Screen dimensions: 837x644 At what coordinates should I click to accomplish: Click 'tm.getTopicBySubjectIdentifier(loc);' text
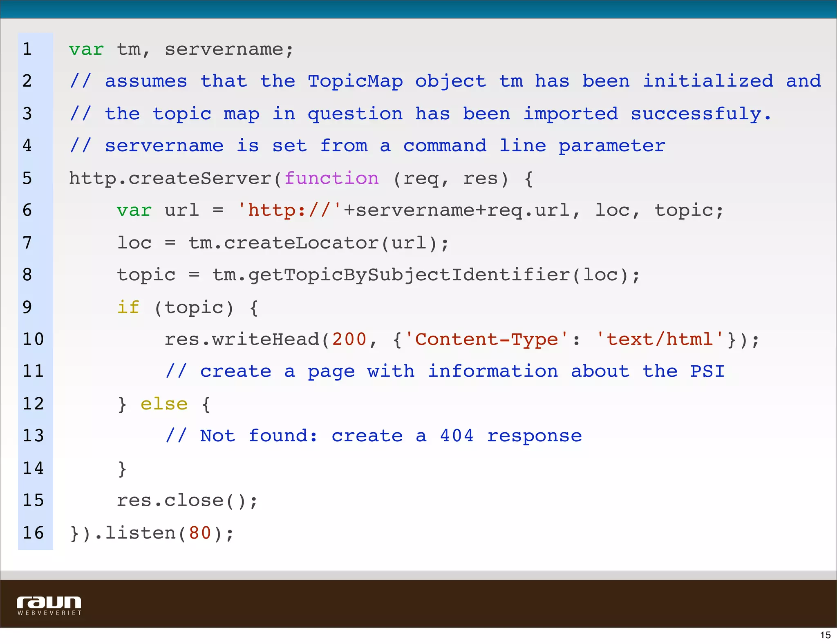point(426,275)
